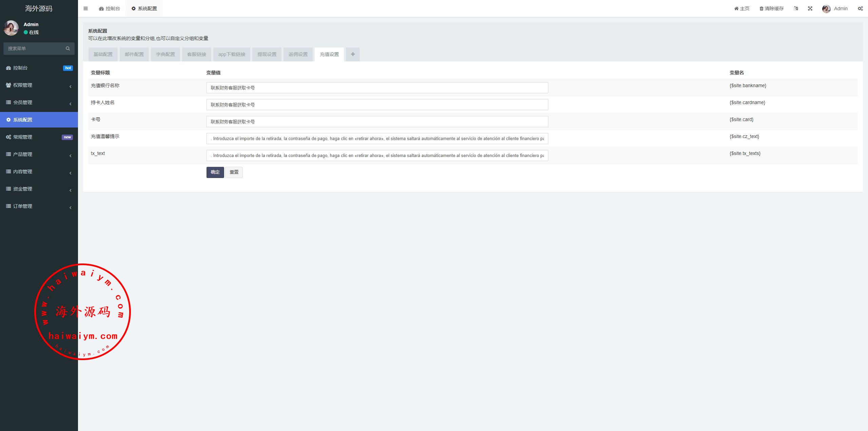Click the language switch icon in header
This screenshot has height=431, width=868.
click(x=796, y=8)
